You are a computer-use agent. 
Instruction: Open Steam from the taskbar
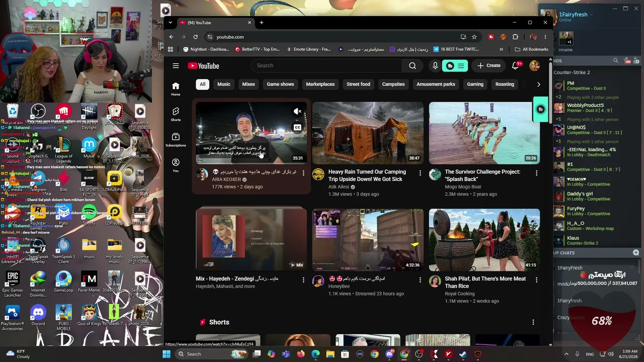(x=462, y=354)
